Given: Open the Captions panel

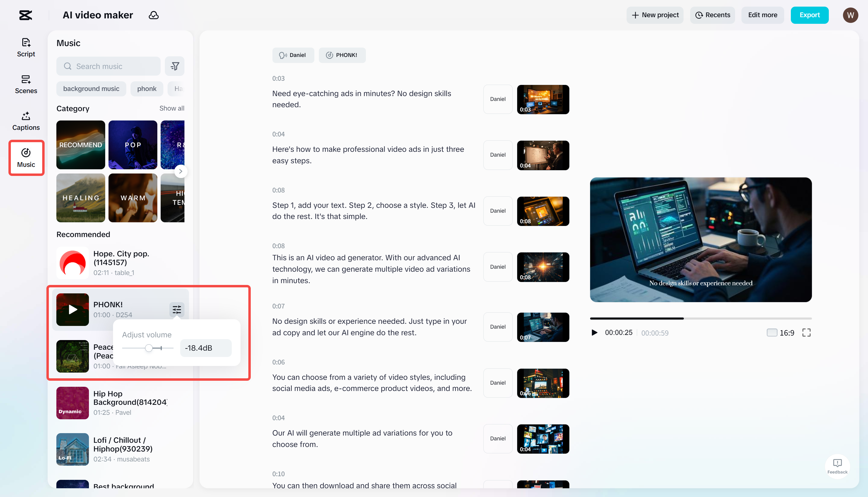Looking at the screenshot, I should pos(26,121).
